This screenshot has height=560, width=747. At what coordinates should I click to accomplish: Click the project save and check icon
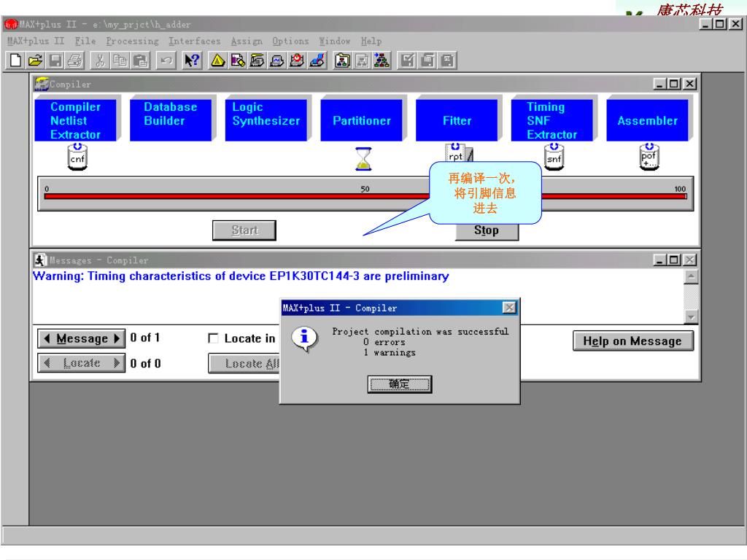407,61
